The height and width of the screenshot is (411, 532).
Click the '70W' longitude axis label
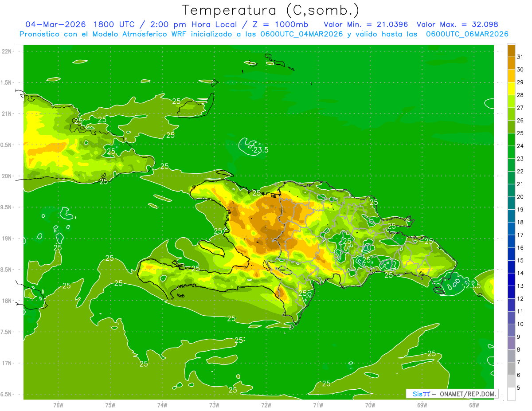tap(370, 405)
